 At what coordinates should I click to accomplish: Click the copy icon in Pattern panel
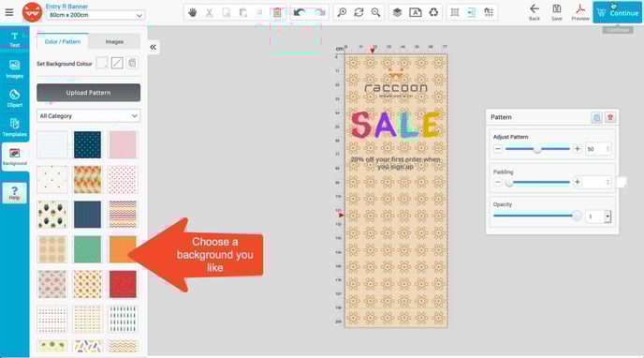(x=596, y=117)
